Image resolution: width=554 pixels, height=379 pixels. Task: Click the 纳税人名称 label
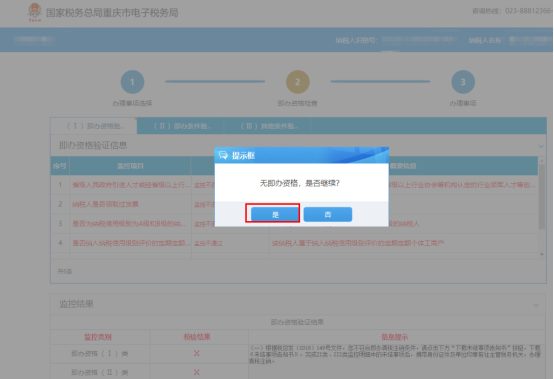click(x=485, y=40)
